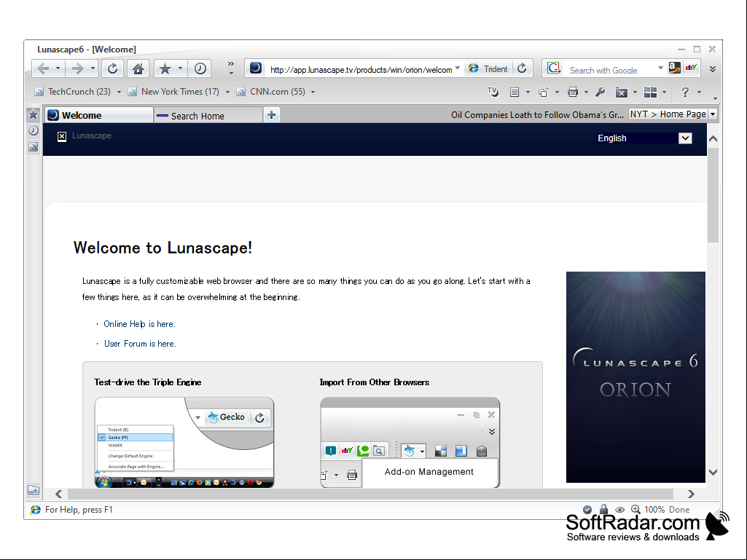Expand the forward button history dropdown
This screenshot has height=560, width=747.
[93, 68]
